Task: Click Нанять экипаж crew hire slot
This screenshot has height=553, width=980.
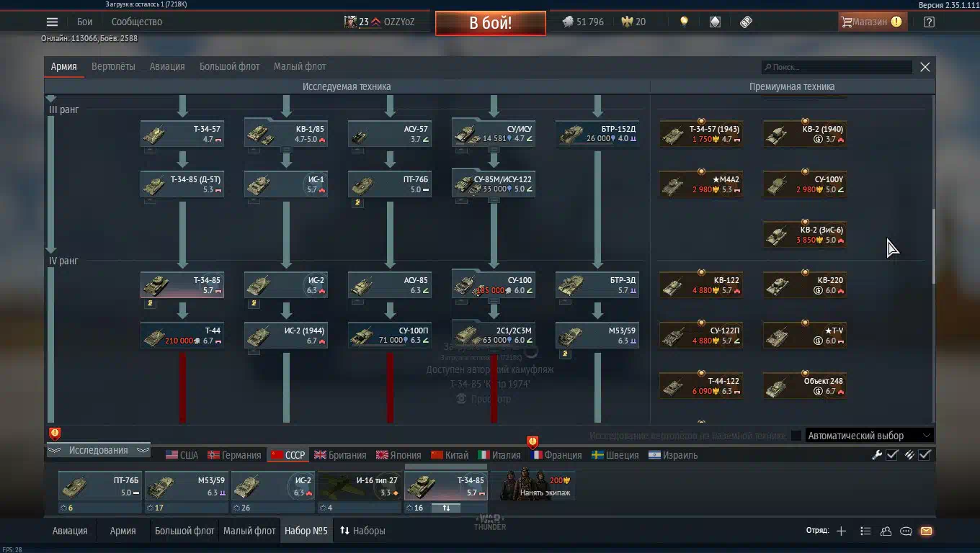Action: click(x=533, y=485)
